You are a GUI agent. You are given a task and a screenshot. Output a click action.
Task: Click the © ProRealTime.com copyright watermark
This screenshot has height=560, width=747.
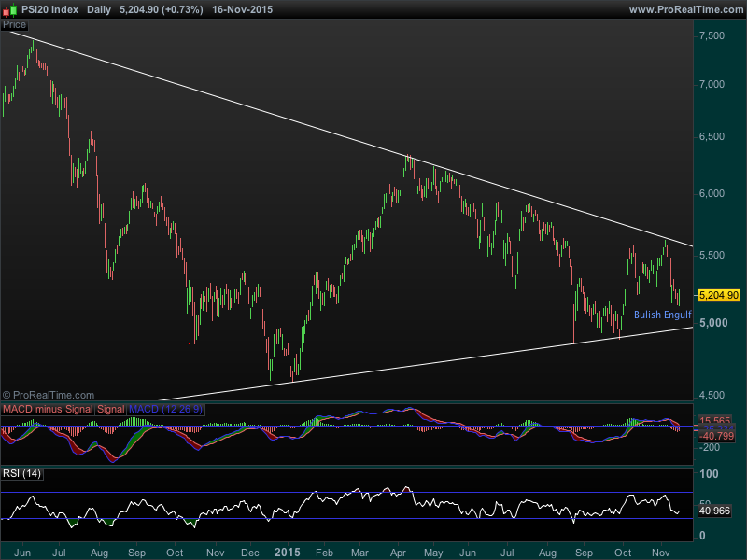click(49, 396)
